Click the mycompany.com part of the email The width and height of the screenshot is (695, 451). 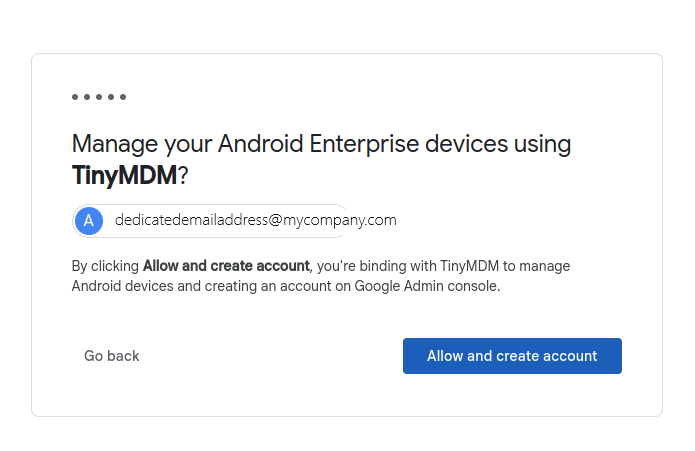340,220
